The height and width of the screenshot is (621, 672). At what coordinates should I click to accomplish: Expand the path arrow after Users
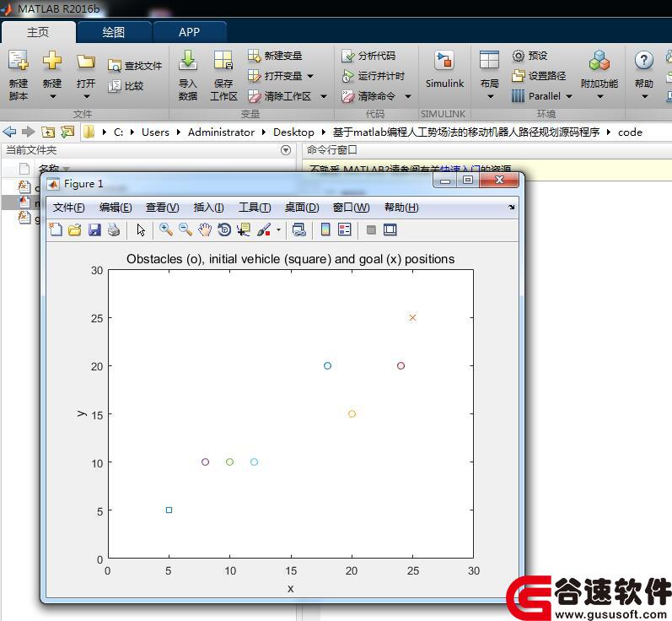178,132
